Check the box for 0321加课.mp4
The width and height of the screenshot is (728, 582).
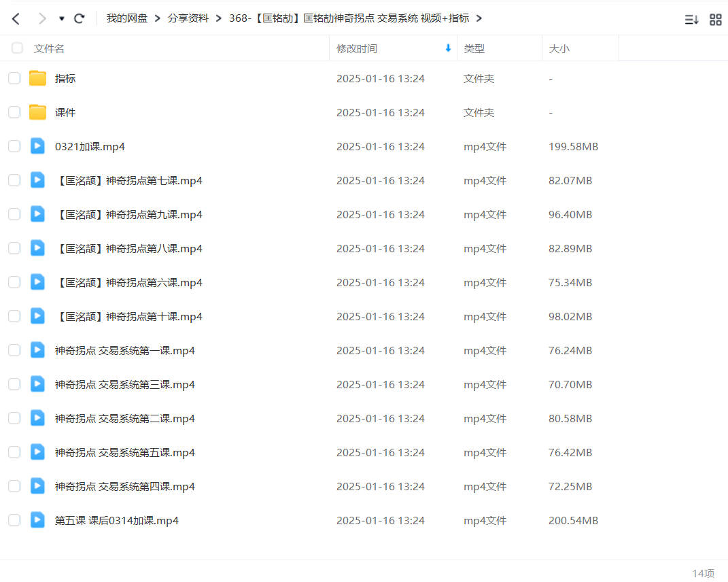(14, 146)
